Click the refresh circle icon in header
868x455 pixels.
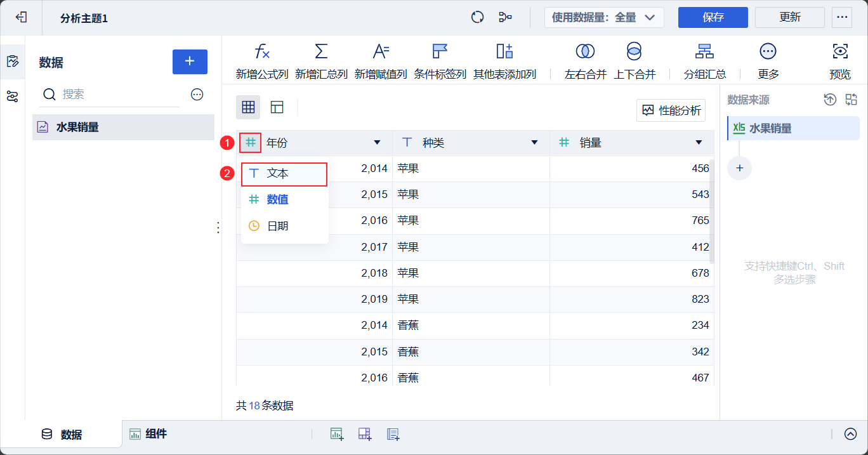click(x=478, y=17)
